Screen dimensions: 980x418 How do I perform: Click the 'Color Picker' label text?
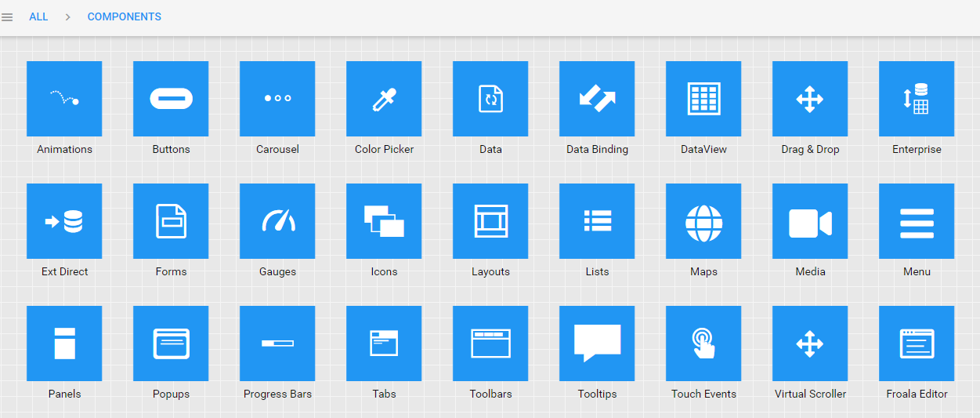(384, 149)
